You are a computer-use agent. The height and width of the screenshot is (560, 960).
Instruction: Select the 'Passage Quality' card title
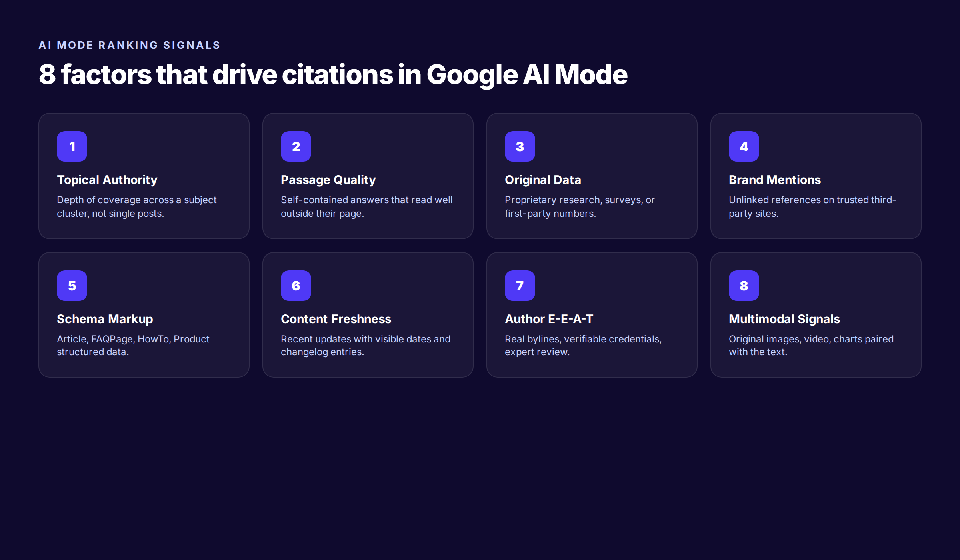point(328,180)
